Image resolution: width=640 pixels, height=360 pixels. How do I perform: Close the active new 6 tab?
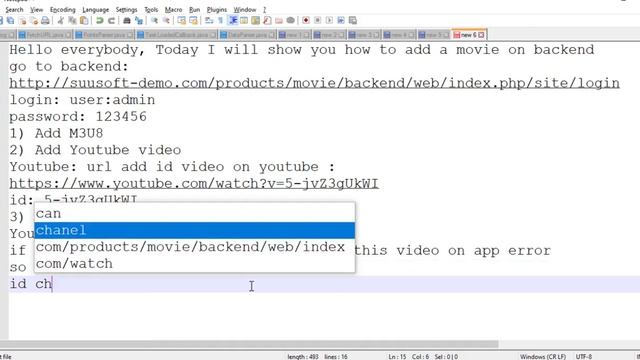pos(481,35)
